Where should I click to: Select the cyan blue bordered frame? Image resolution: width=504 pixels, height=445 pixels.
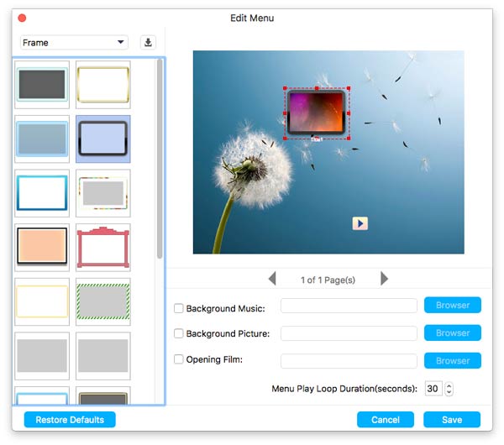coord(42,193)
